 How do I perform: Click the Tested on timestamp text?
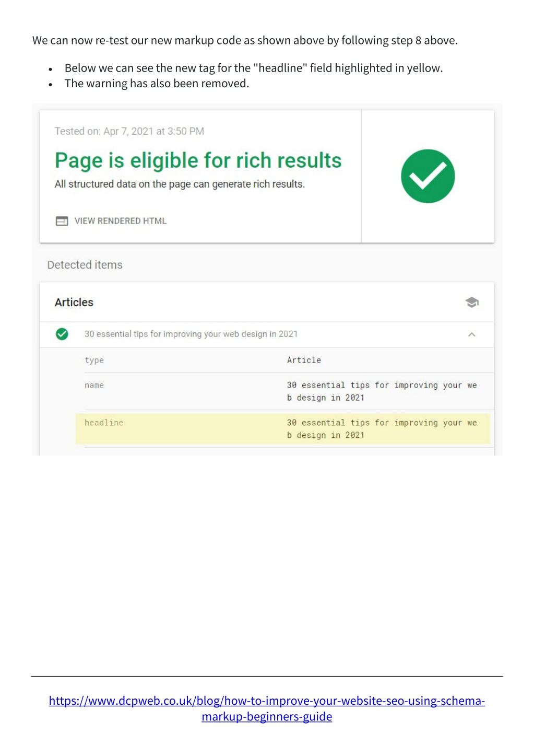tap(129, 131)
